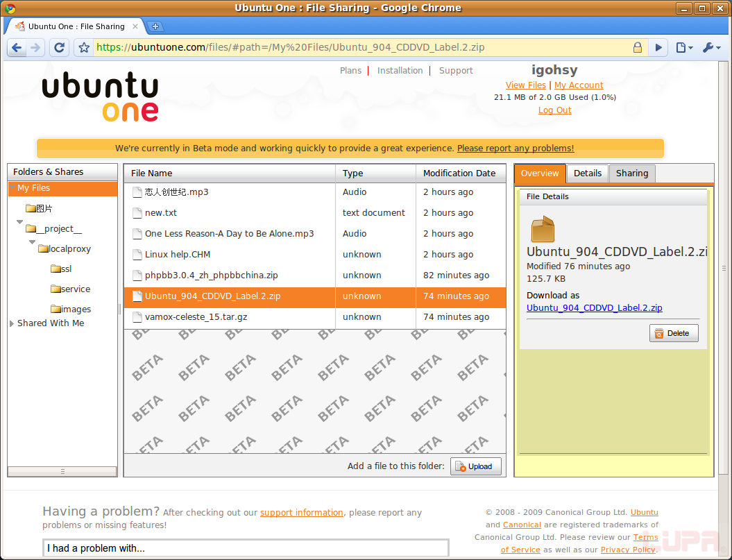Switch to the Details tab
The height and width of the screenshot is (560, 732).
coord(587,173)
